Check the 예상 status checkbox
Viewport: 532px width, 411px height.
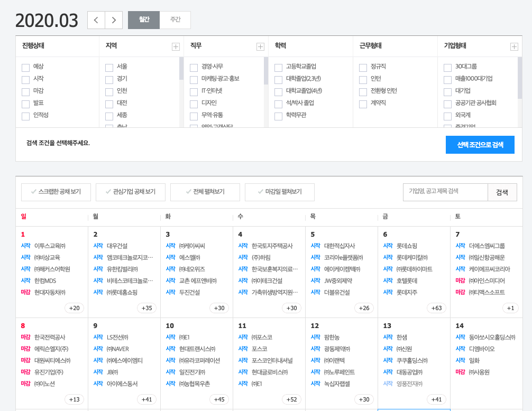coord(25,68)
